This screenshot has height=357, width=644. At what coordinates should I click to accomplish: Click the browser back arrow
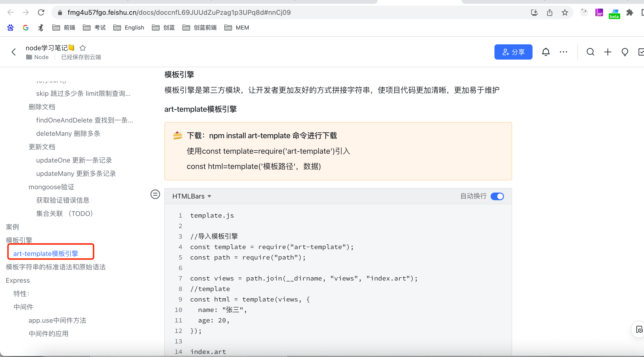click(x=10, y=12)
